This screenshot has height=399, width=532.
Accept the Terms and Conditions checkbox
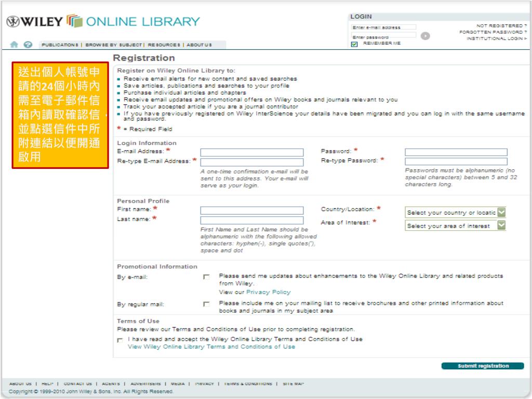pyautogui.click(x=120, y=340)
